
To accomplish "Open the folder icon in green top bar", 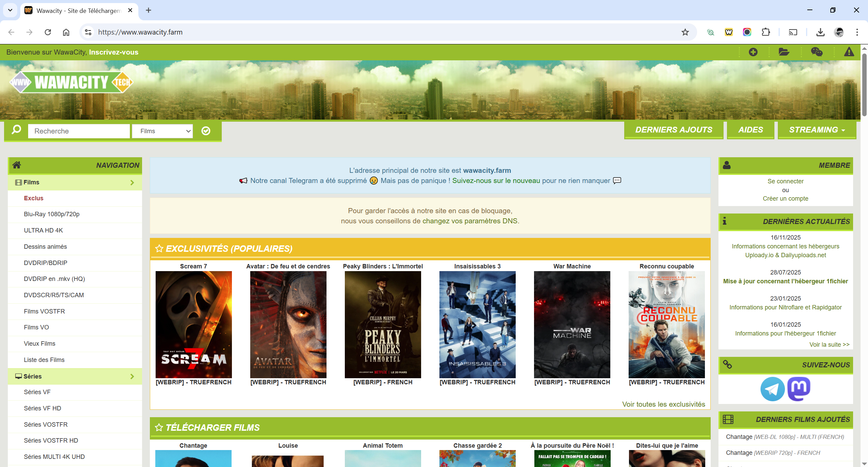I will pyautogui.click(x=784, y=52).
